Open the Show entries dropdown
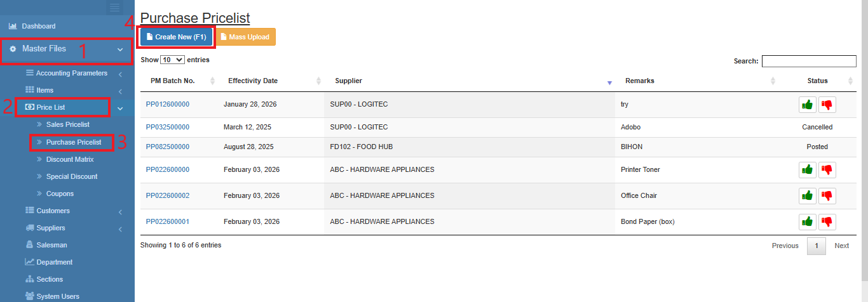 [172, 60]
